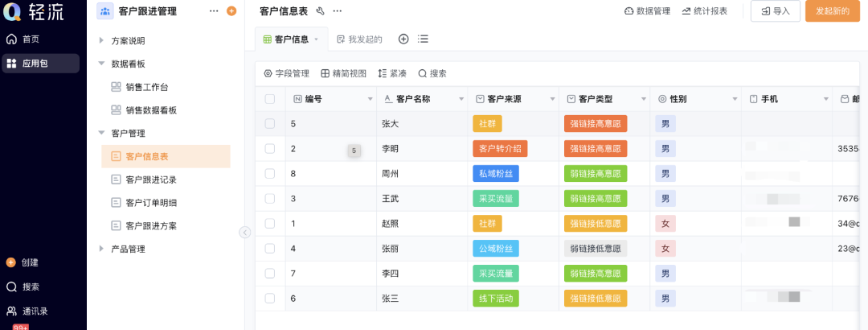Select the checkbox for 王武 row
The height and width of the screenshot is (330, 868).
(270, 198)
